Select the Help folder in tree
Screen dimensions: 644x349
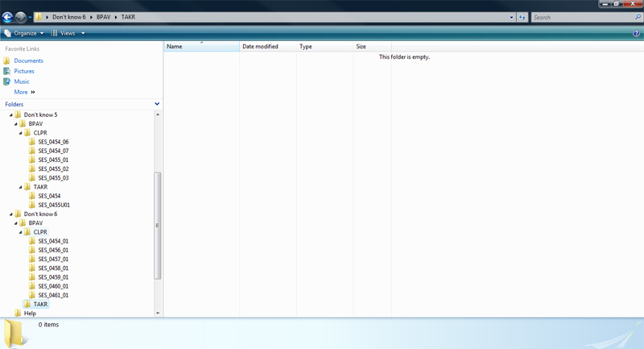(x=30, y=314)
